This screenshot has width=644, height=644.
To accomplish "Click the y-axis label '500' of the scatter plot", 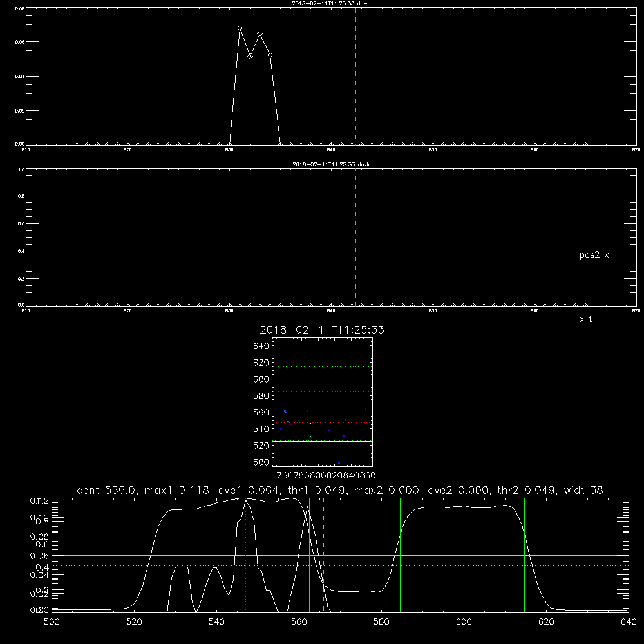I will [261, 462].
